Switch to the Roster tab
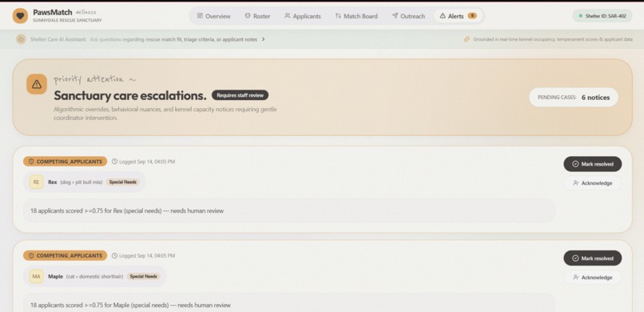Image resolution: width=644 pixels, height=312 pixels. [x=257, y=16]
